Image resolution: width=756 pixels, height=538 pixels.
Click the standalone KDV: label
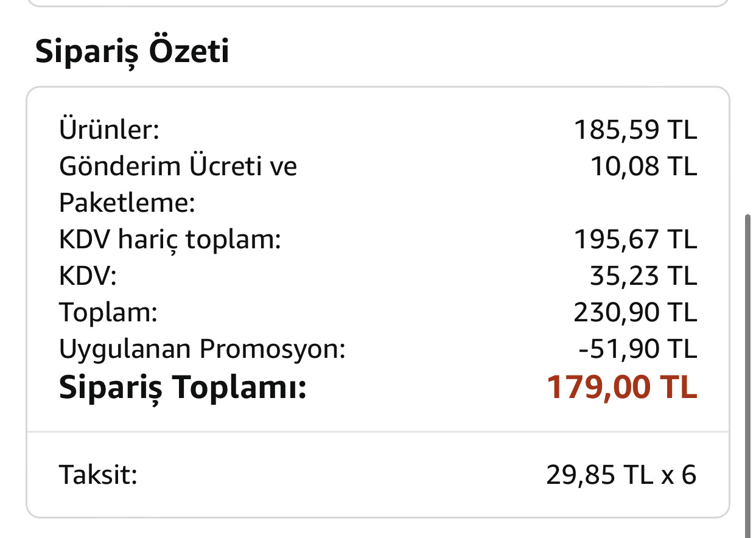coord(88,276)
